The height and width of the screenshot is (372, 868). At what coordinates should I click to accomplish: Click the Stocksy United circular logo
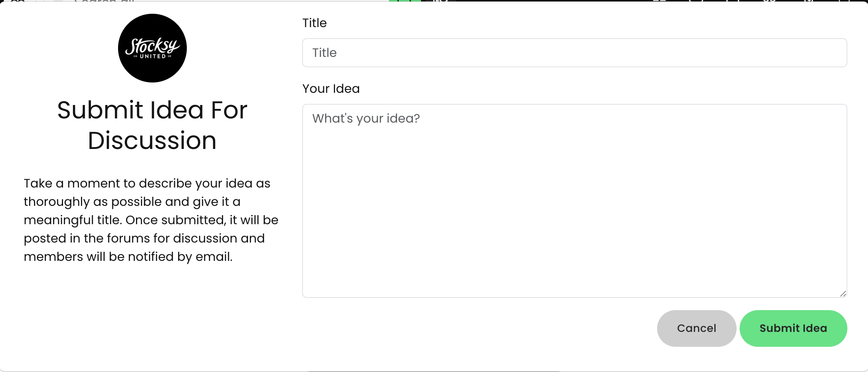tap(152, 48)
